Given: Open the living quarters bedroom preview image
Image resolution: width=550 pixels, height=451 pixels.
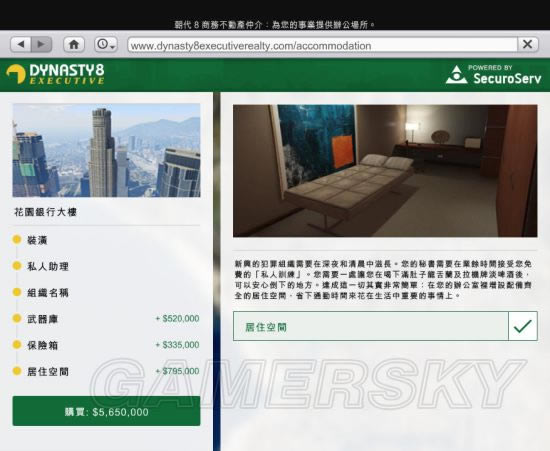Looking at the screenshot, I should [x=385, y=171].
